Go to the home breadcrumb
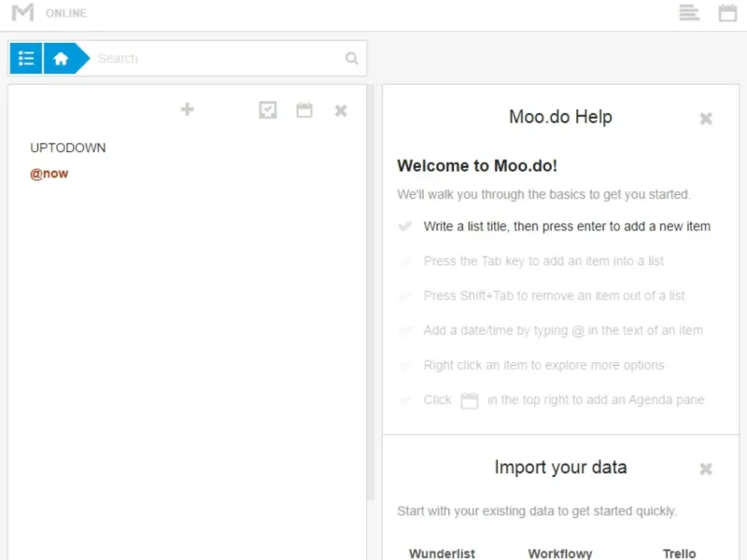The image size is (747, 560). coord(62,58)
